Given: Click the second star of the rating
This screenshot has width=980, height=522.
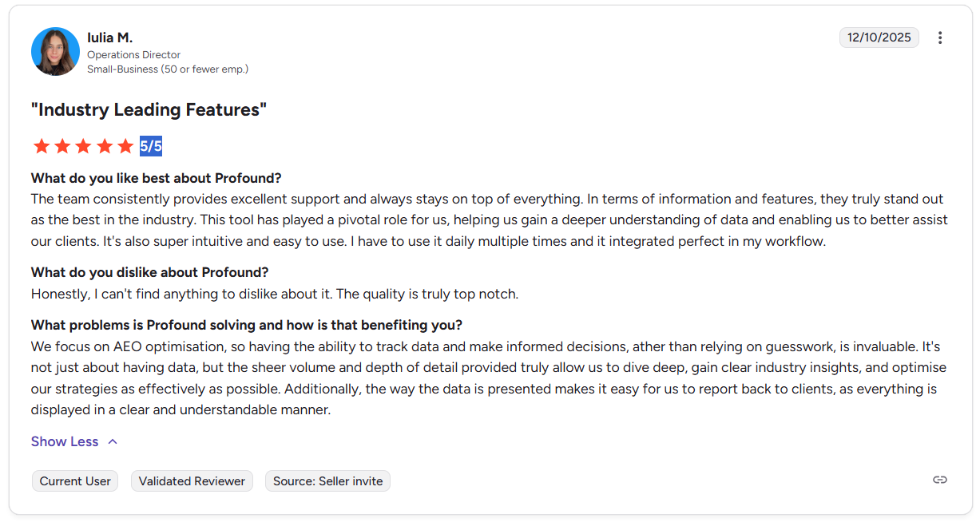Looking at the screenshot, I should coord(62,145).
